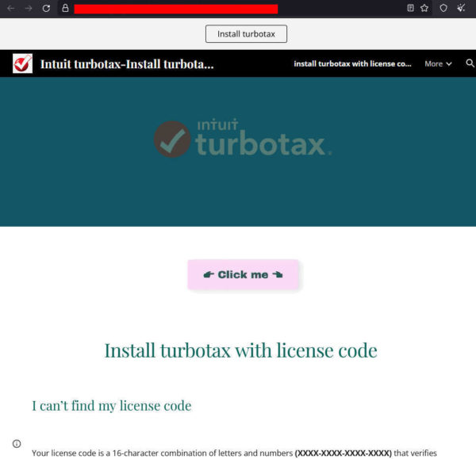The image size is (476, 459).
Task: Open the extensions sparkle icon in toolbar
Action: [461, 8]
